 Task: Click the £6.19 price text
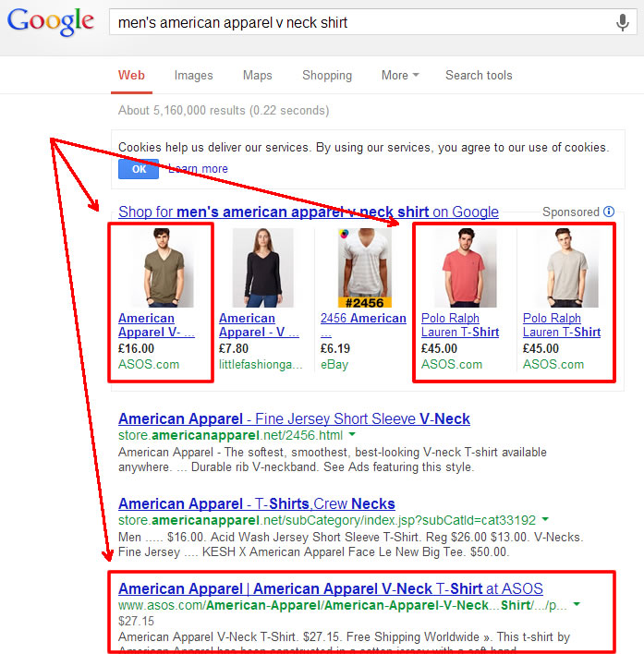334,348
